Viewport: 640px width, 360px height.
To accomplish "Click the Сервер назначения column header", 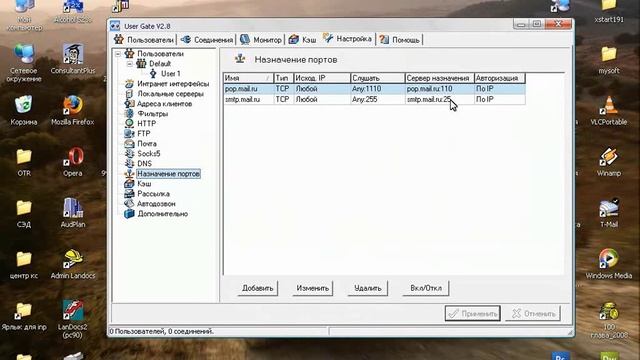I will click(439, 78).
